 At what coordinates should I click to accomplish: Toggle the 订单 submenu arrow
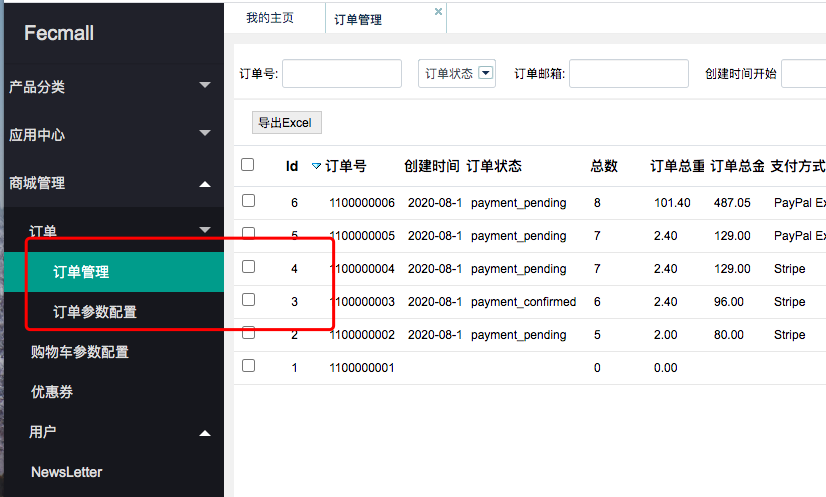coord(205,230)
